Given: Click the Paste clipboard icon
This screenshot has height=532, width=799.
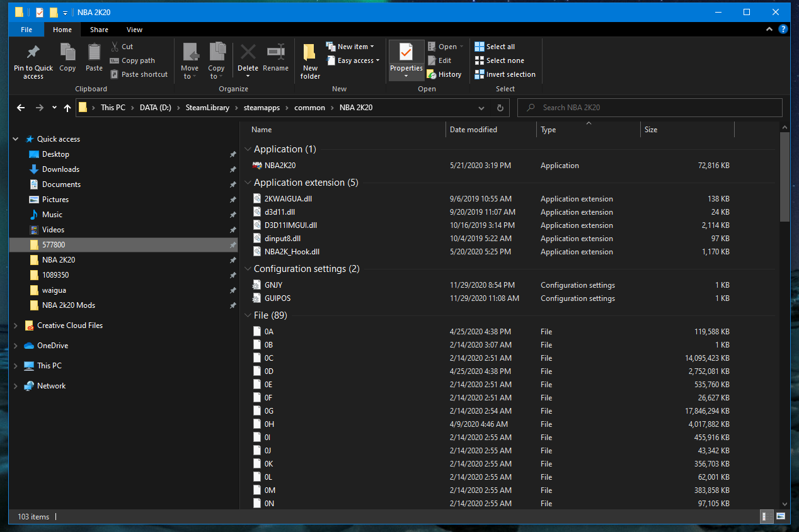Looking at the screenshot, I should [94, 52].
